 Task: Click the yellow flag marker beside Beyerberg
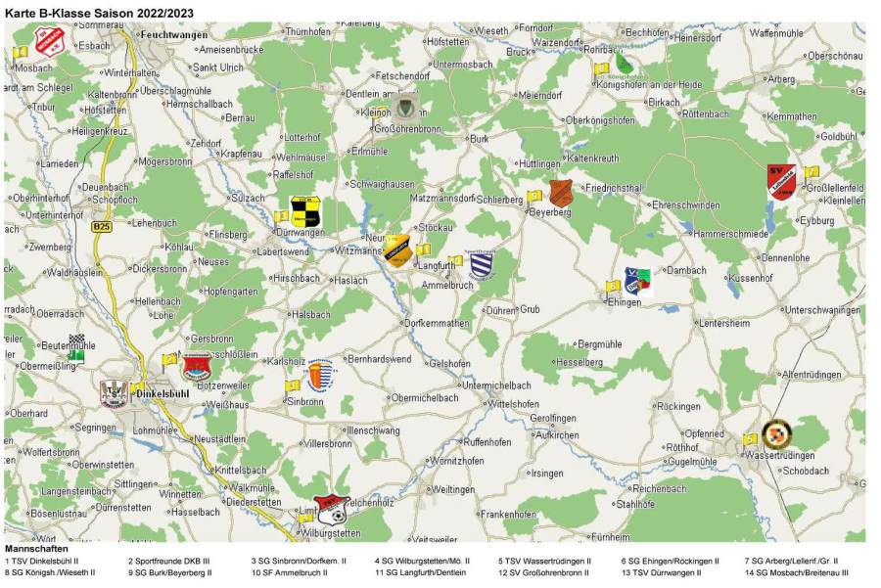[534, 196]
